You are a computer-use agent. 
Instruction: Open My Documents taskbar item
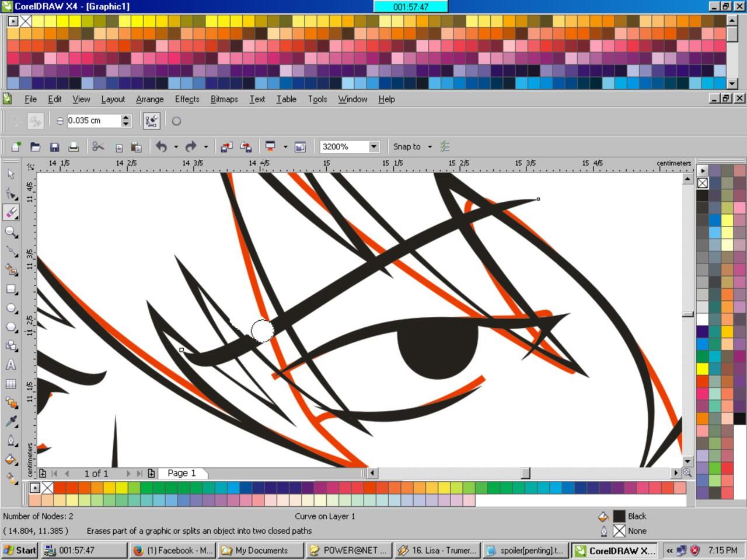(261, 550)
